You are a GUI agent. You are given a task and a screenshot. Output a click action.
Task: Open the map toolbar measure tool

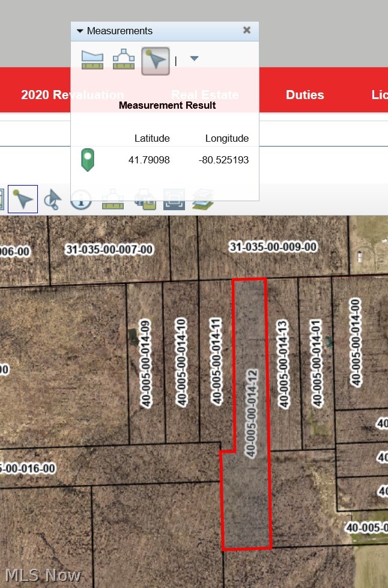click(113, 199)
